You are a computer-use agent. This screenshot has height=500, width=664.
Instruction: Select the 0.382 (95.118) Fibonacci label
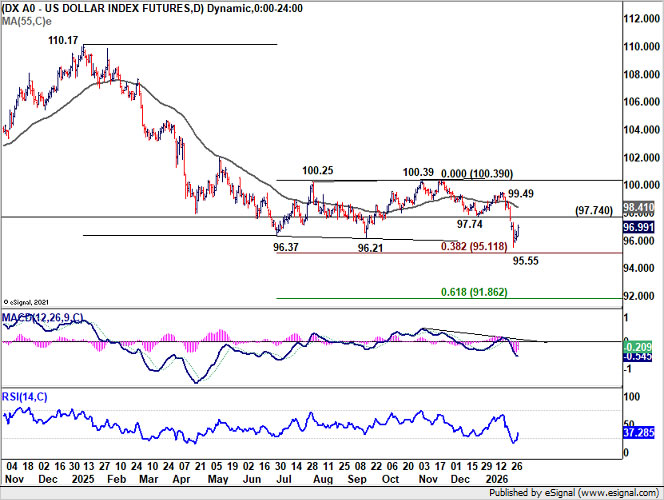point(474,246)
